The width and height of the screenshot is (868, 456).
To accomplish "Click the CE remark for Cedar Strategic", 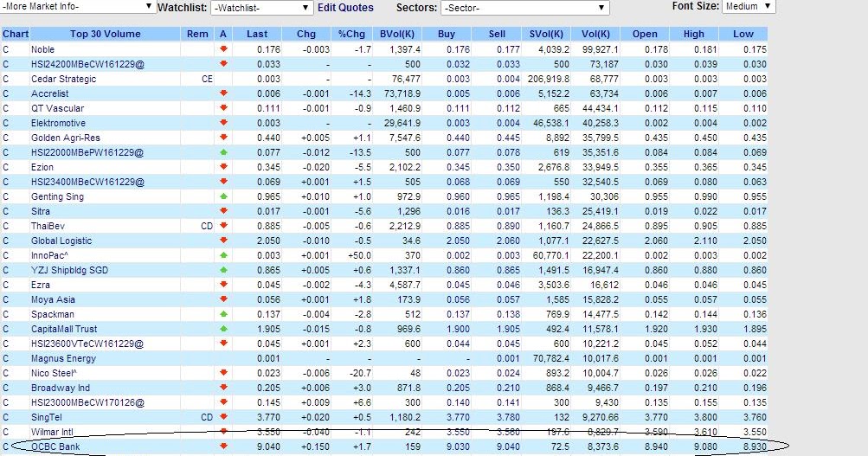I will pos(207,79).
